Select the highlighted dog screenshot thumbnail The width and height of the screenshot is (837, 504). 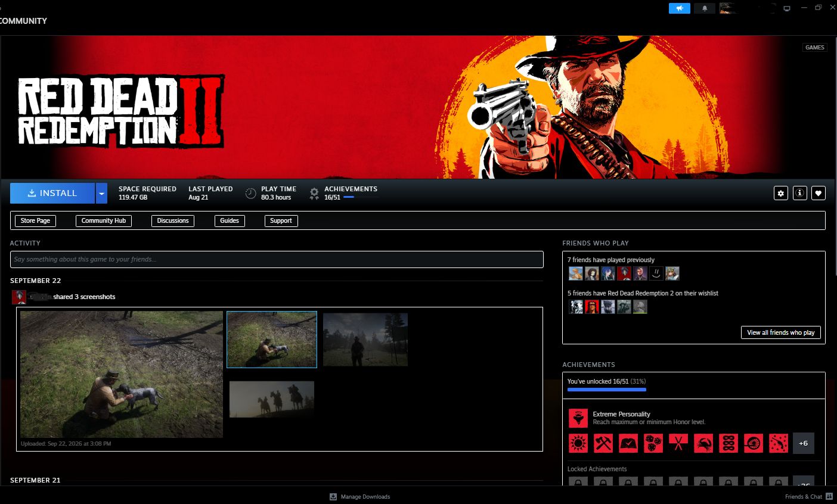(272, 340)
